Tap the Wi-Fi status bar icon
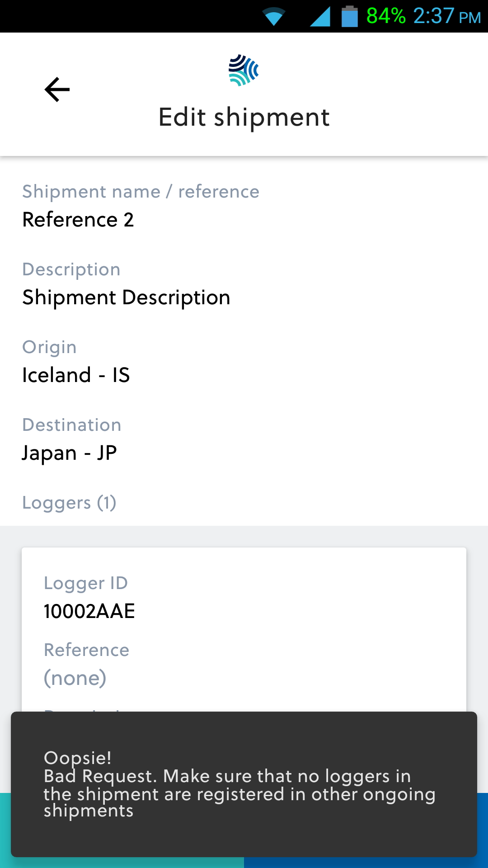This screenshot has width=488, height=868. coord(273,17)
